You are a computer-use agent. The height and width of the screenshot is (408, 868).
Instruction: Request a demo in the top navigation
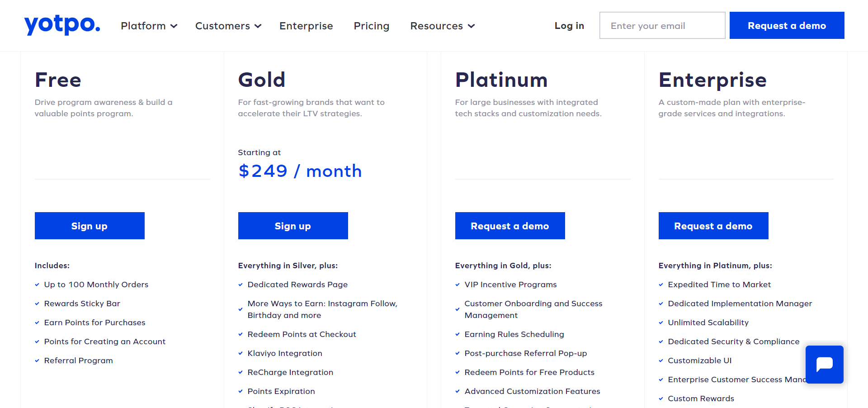[787, 25]
